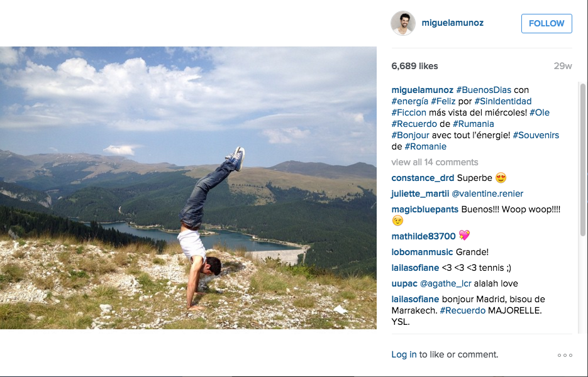Click the Log in link
588x377 pixels.
coord(404,354)
